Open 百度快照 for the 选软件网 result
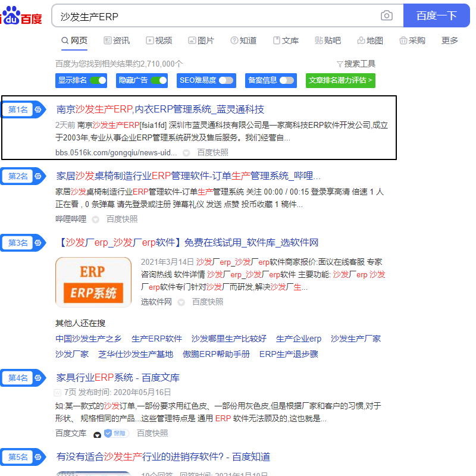The width and height of the screenshot is (476, 476). tap(208, 302)
